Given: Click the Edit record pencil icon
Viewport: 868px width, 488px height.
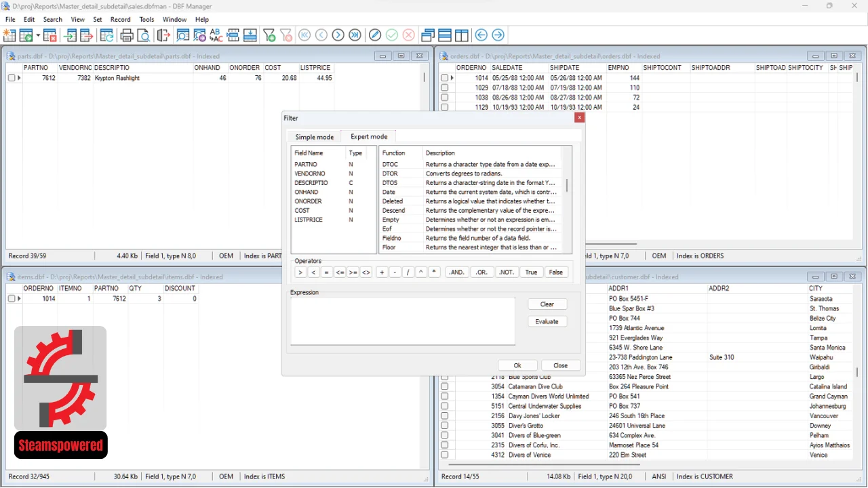Looking at the screenshot, I should [375, 35].
